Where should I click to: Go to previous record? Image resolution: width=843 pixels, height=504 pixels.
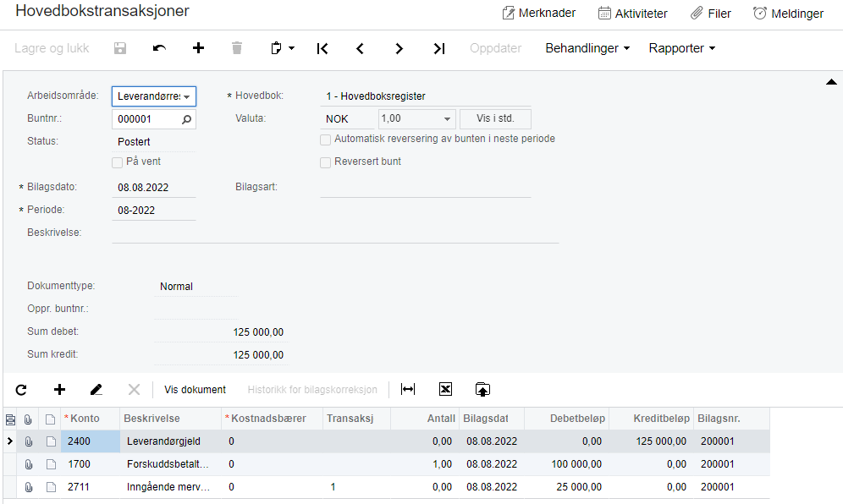coord(360,48)
